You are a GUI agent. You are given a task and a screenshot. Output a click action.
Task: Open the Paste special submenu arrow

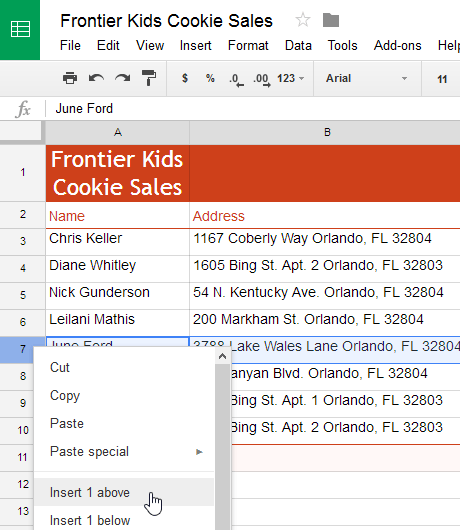pyautogui.click(x=199, y=452)
